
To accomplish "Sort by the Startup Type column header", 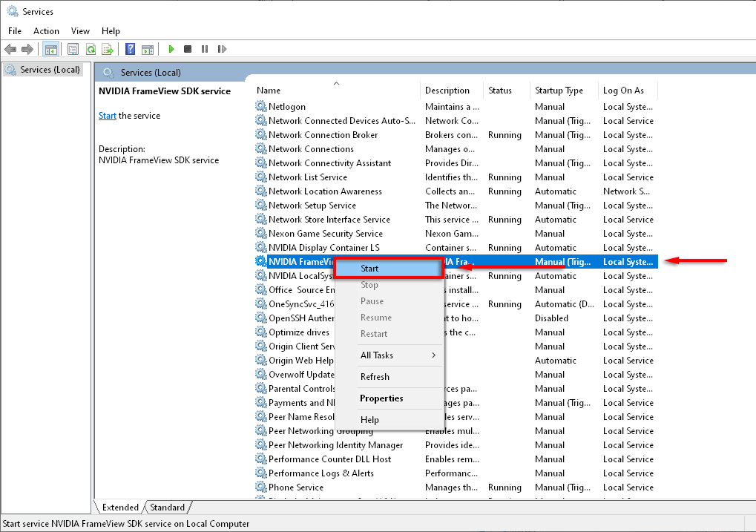I will click(x=559, y=91).
